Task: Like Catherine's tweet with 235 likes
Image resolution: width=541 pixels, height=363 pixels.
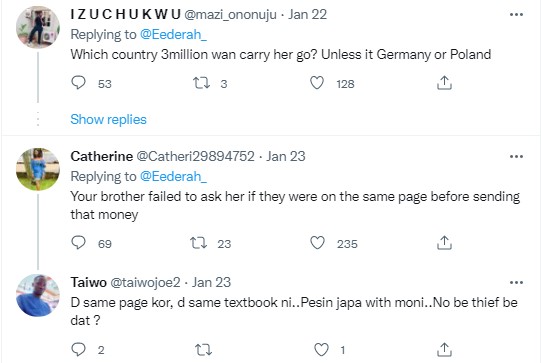Action: click(x=317, y=243)
